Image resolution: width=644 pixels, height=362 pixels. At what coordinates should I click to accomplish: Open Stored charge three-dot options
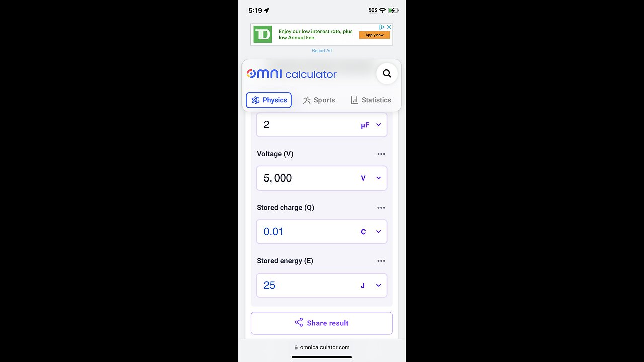click(381, 208)
